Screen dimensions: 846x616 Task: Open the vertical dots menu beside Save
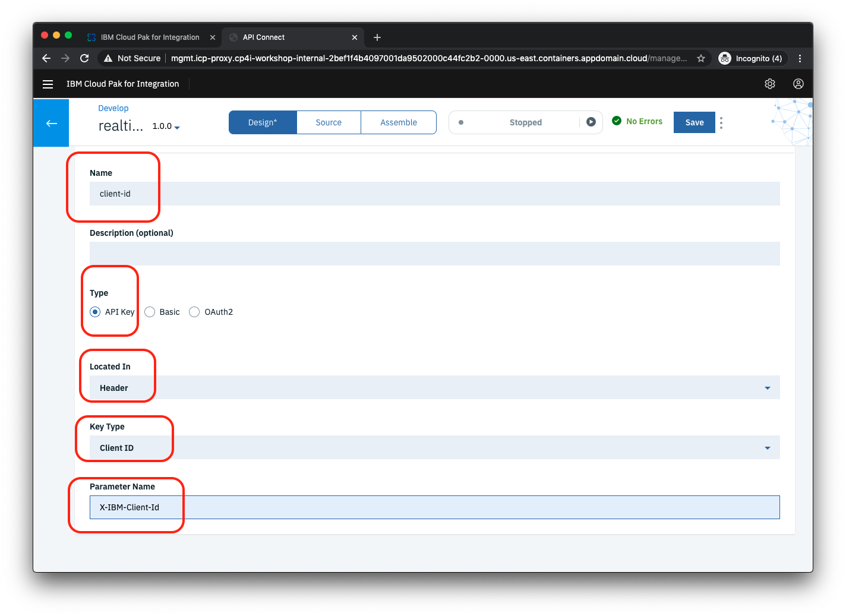[x=721, y=122]
